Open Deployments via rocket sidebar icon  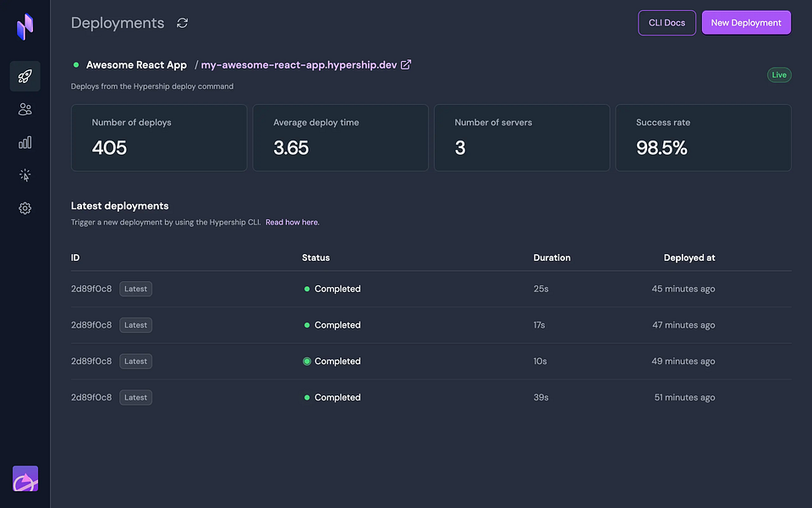pyautogui.click(x=25, y=76)
